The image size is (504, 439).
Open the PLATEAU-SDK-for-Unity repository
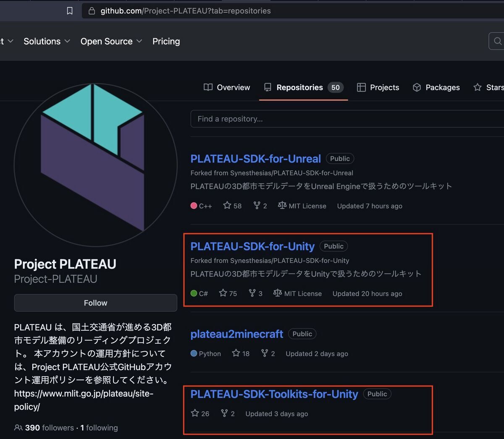252,246
